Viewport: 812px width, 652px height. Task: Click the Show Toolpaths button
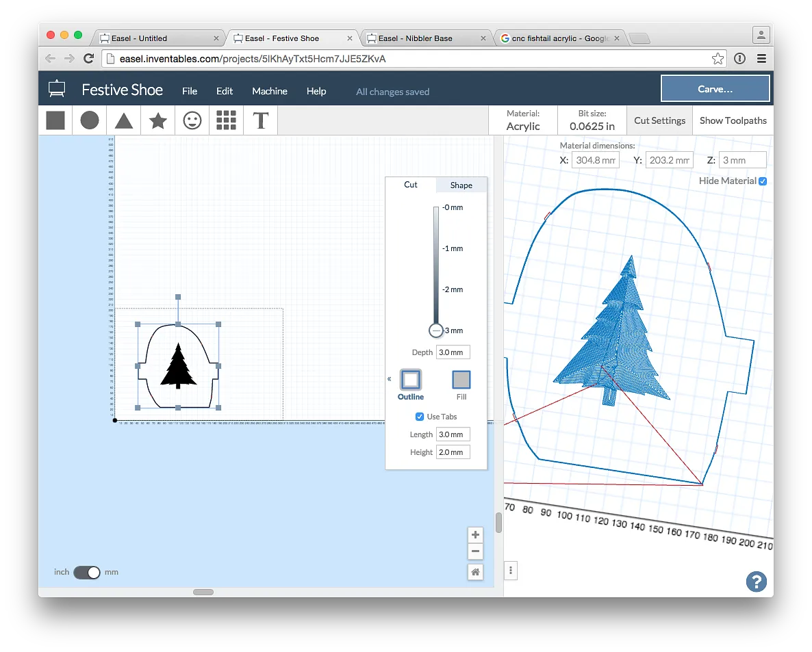tap(733, 120)
